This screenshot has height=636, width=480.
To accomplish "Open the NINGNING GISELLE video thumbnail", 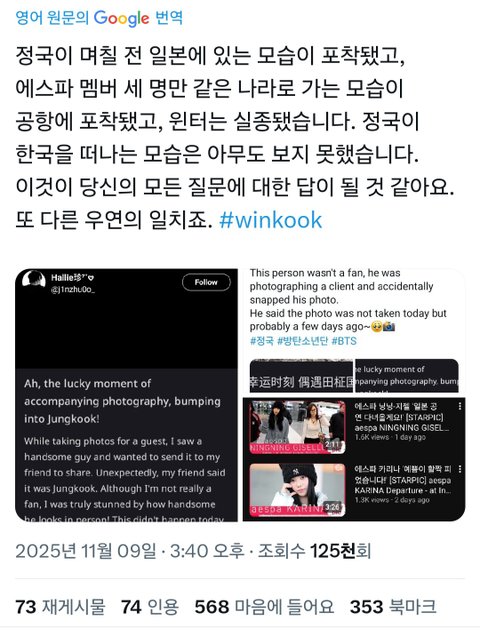I will [297, 426].
